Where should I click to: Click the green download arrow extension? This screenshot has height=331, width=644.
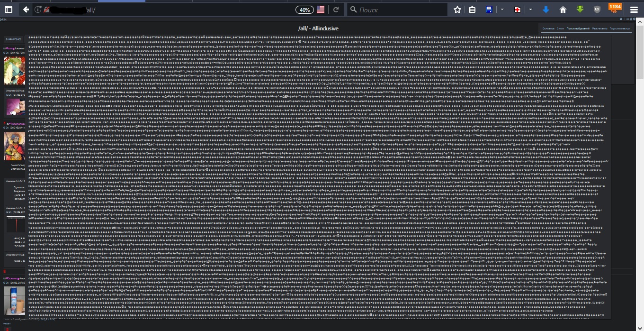pos(580,9)
